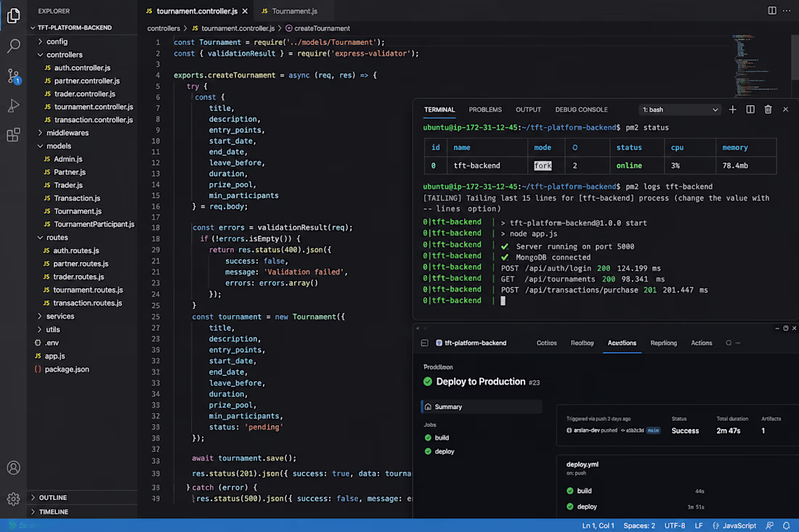Click the Summary home icon
Viewport: 799px width, 532px height.
428,406
